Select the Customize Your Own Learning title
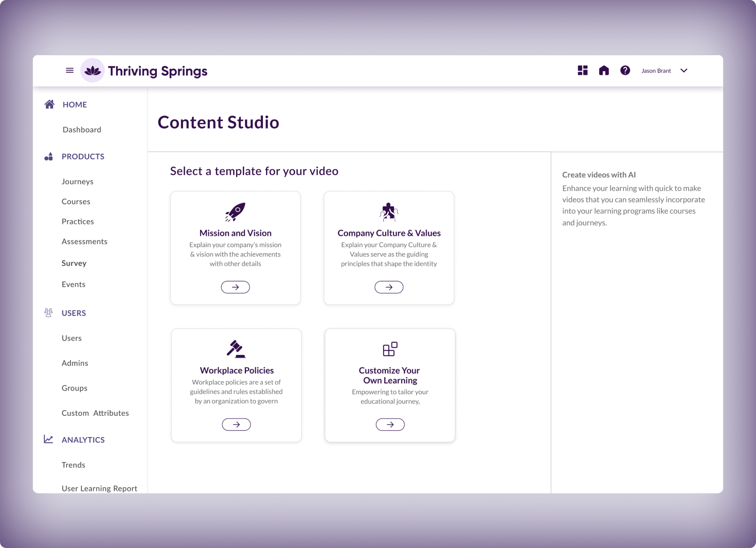 tap(389, 375)
